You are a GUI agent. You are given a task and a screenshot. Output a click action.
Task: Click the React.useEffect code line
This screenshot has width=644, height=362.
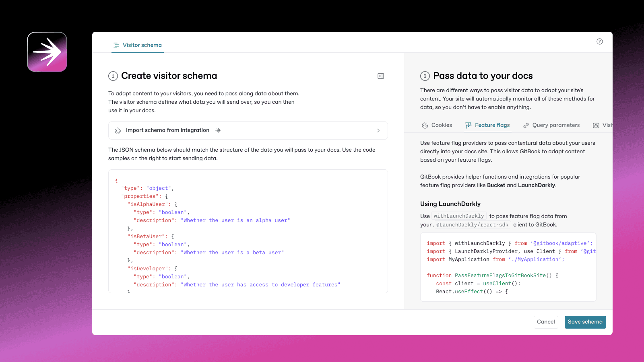[x=472, y=292]
